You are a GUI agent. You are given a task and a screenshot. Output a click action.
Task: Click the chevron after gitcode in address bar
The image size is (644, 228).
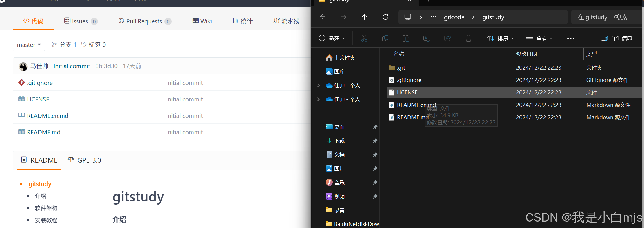(473, 17)
